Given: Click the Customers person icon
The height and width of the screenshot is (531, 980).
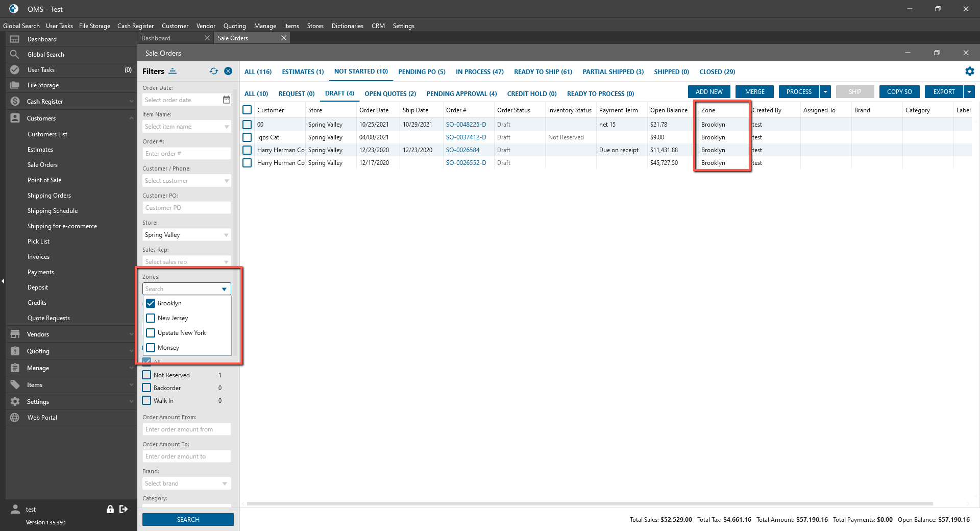Looking at the screenshot, I should pos(15,118).
